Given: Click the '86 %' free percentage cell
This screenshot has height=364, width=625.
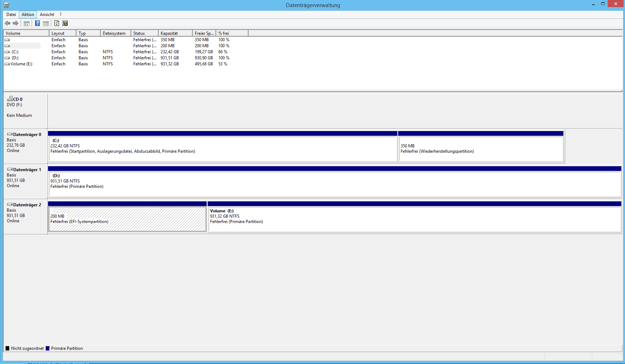Looking at the screenshot, I should (x=223, y=52).
